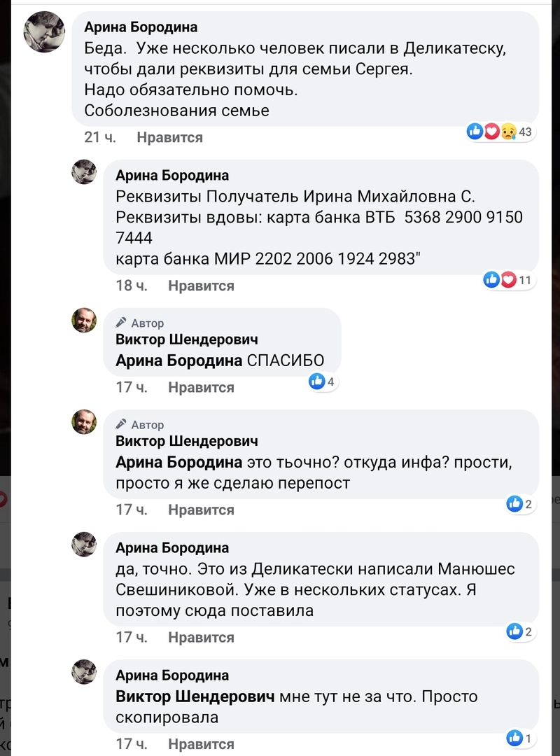Viewport: 560px width, 756px height.
Task: Open Арина Бородина's profile from the top comment's name
Action: [141, 27]
